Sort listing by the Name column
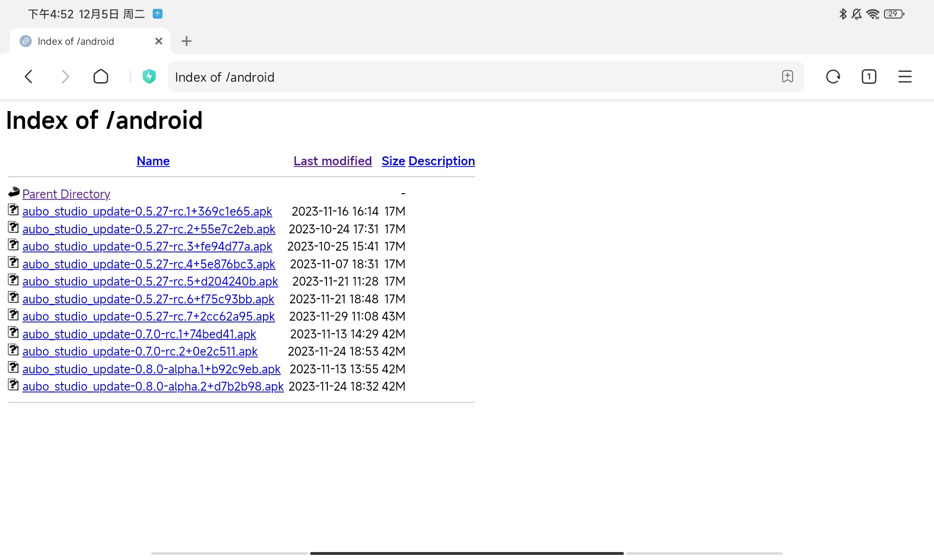 [153, 161]
